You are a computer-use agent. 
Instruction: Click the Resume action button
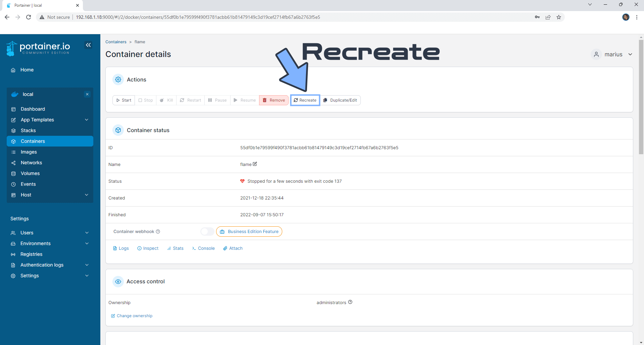click(x=245, y=100)
